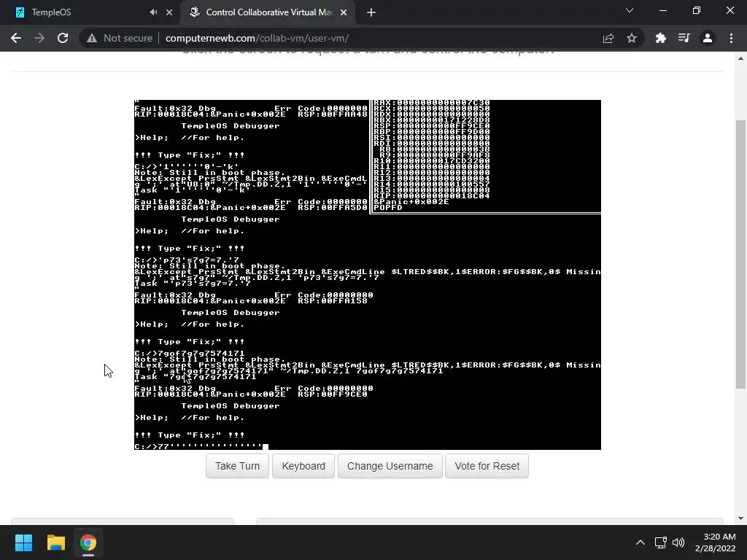Open File Explorer from the taskbar

click(55, 542)
